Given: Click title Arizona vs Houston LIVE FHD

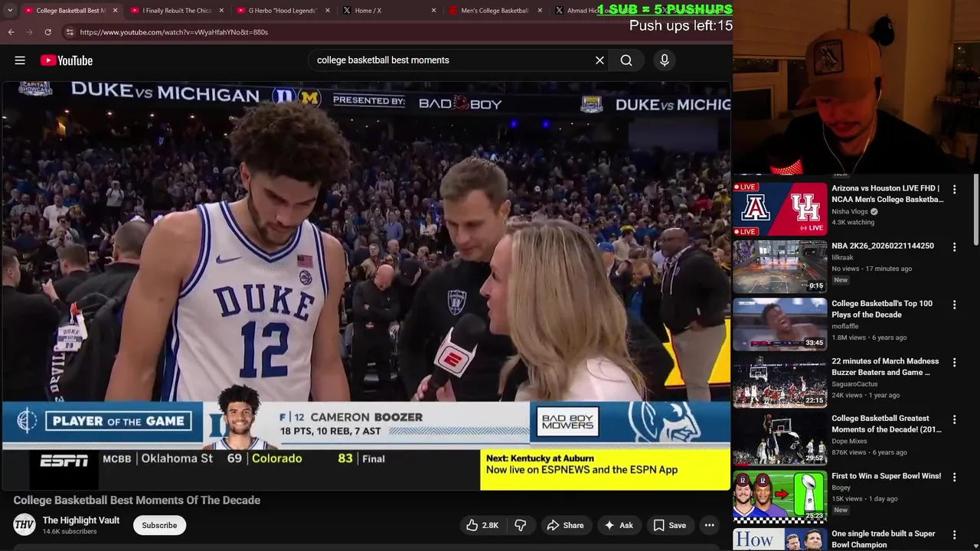Looking at the screenshot, I should pos(887,194).
